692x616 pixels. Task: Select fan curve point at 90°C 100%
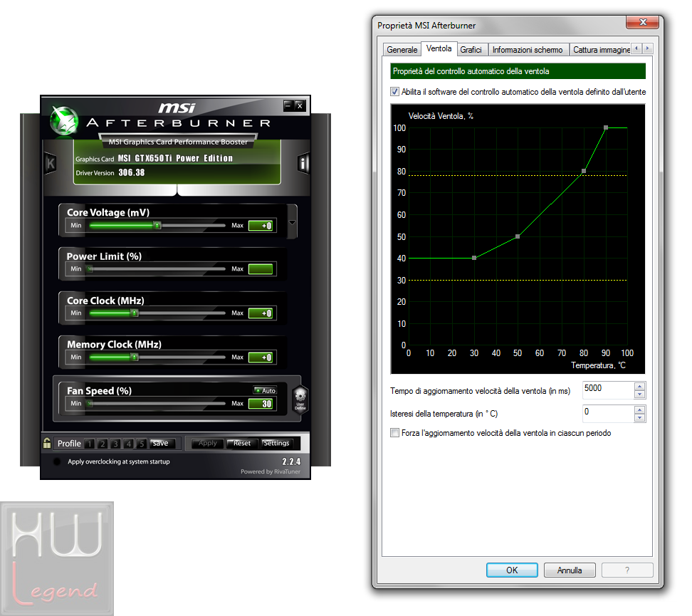[x=606, y=127]
